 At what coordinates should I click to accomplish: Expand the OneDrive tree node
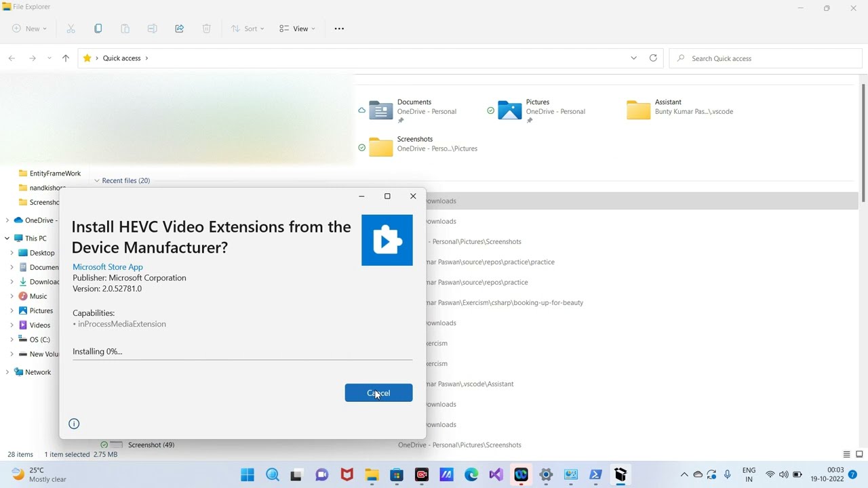pyautogui.click(x=7, y=220)
